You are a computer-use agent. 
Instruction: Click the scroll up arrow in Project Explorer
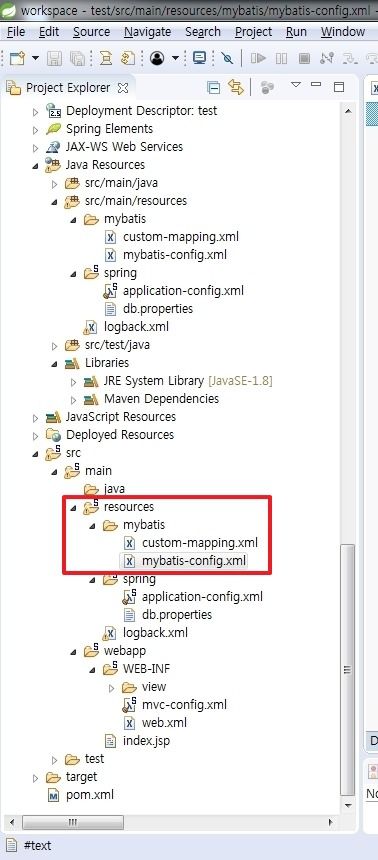click(347, 111)
